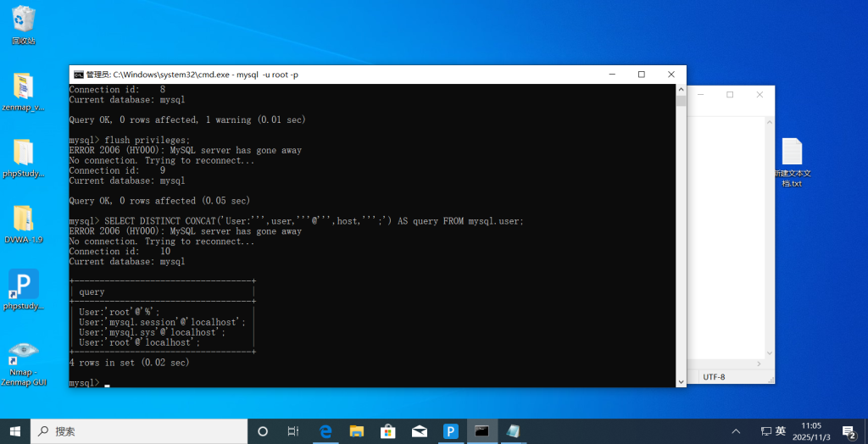Select the phpStudy folder icon
The height and width of the screenshot is (444, 868).
pyautogui.click(x=23, y=153)
